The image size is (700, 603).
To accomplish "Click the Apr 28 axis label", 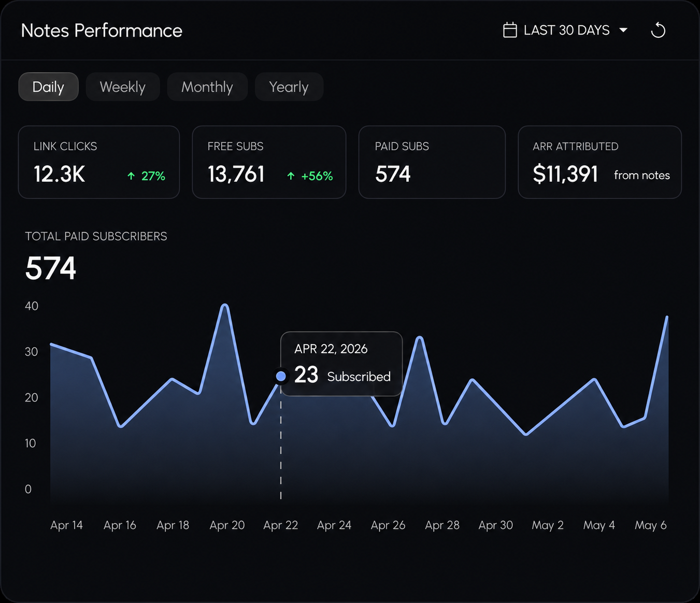I will (442, 525).
